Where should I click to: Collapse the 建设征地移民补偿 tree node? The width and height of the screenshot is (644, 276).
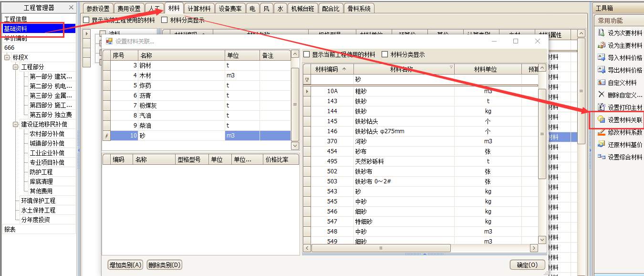[x=16, y=124]
